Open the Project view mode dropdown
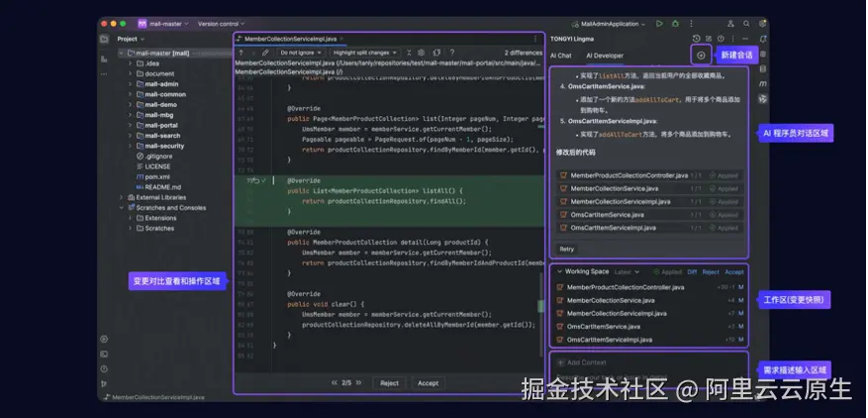Screen dimensions: 868x418 (x=131, y=39)
